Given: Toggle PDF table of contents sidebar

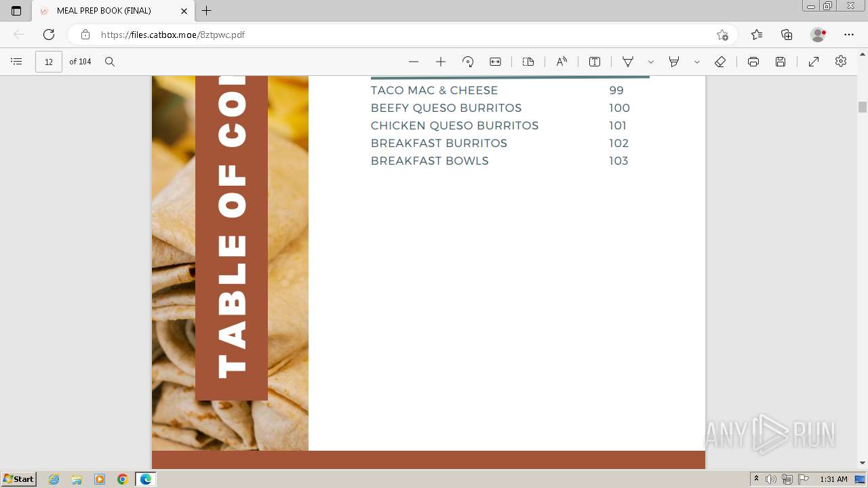Looking at the screenshot, I should 16,62.
